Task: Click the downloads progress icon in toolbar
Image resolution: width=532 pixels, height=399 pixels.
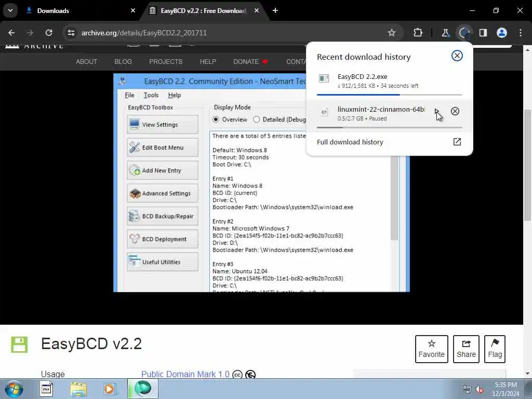Action: 464,33
